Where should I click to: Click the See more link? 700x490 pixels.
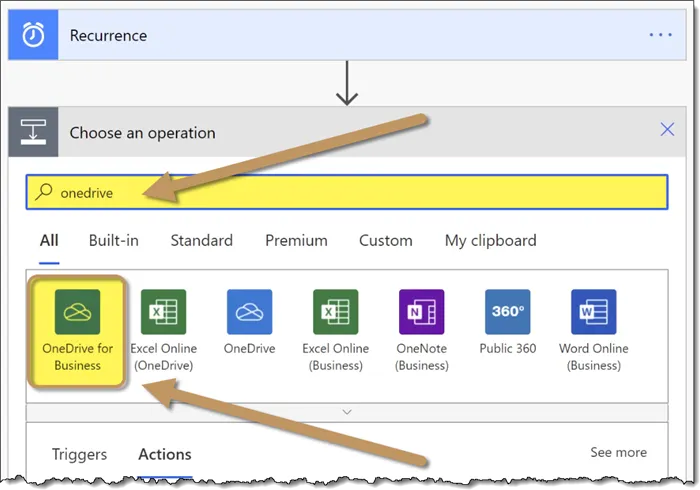click(618, 453)
